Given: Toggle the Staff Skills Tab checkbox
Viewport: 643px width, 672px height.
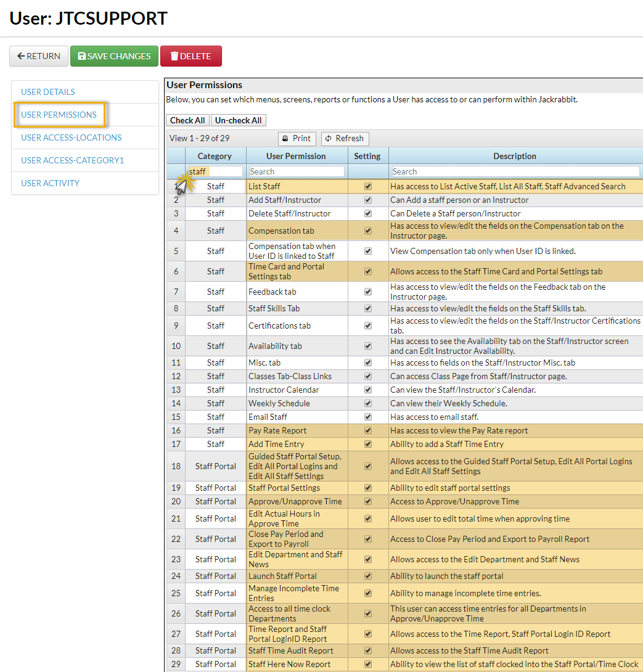Looking at the screenshot, I should coord(368,309).
